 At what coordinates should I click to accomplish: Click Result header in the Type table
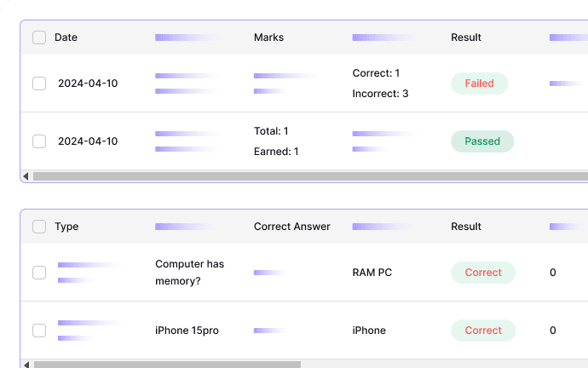466,227
